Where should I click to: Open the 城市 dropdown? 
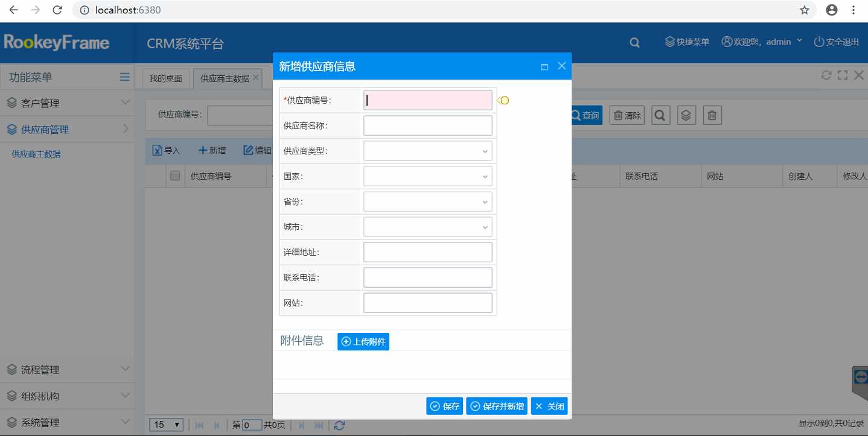428,227
